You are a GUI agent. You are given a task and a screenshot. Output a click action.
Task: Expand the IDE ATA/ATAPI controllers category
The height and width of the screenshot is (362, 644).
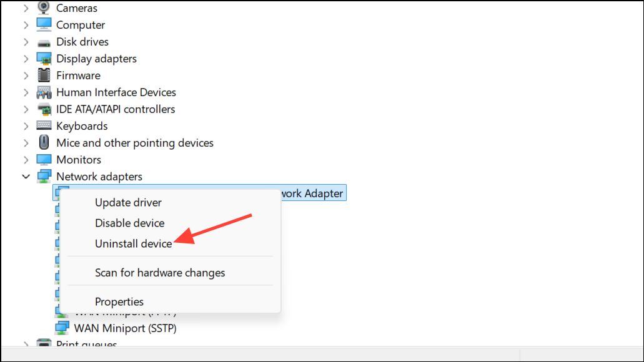click(x=26, y=109)
